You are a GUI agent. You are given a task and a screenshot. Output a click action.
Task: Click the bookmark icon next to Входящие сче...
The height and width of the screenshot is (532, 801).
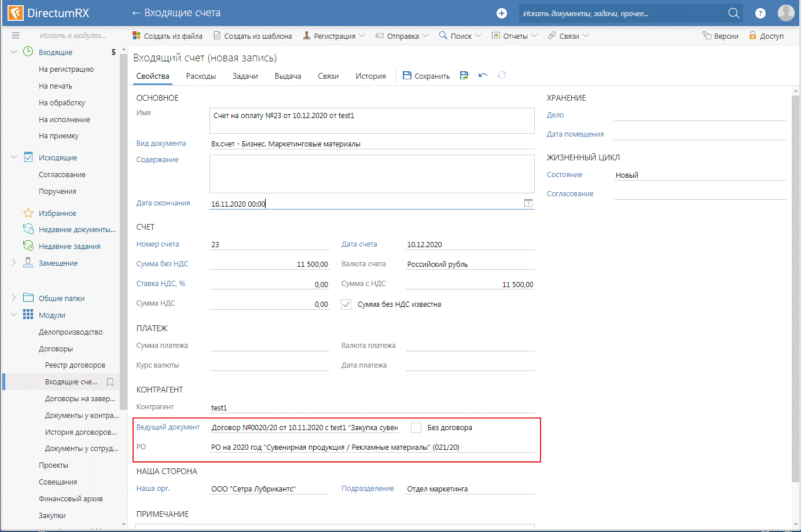(110, 382)
